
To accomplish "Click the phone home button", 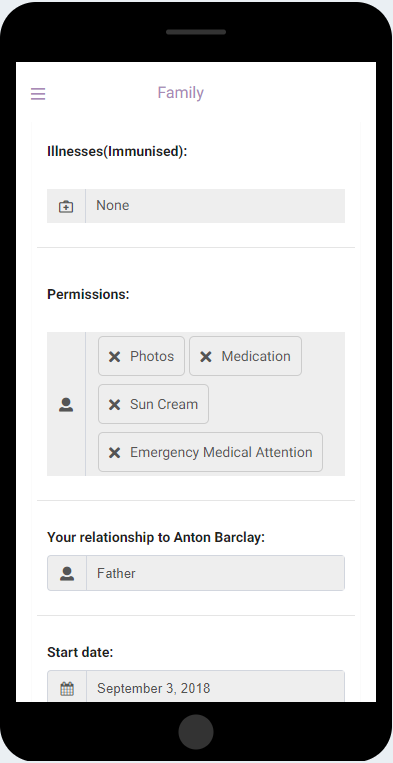I will 196,731.
